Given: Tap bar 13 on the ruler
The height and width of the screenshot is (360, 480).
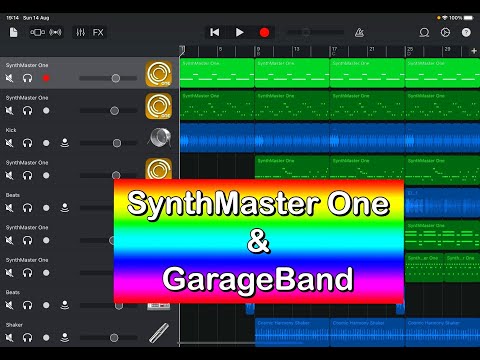Looking at the screenshot, I should click(297, 49).
